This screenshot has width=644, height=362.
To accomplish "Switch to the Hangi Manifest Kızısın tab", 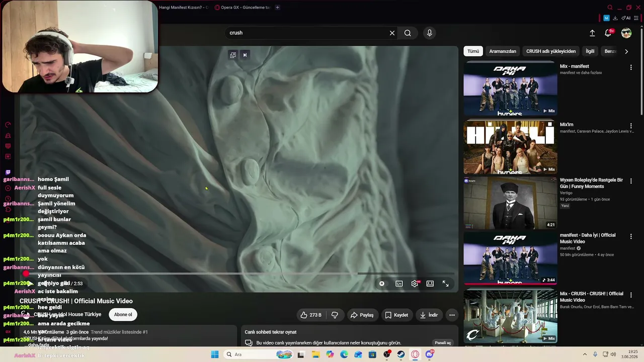I will [184, 8].
